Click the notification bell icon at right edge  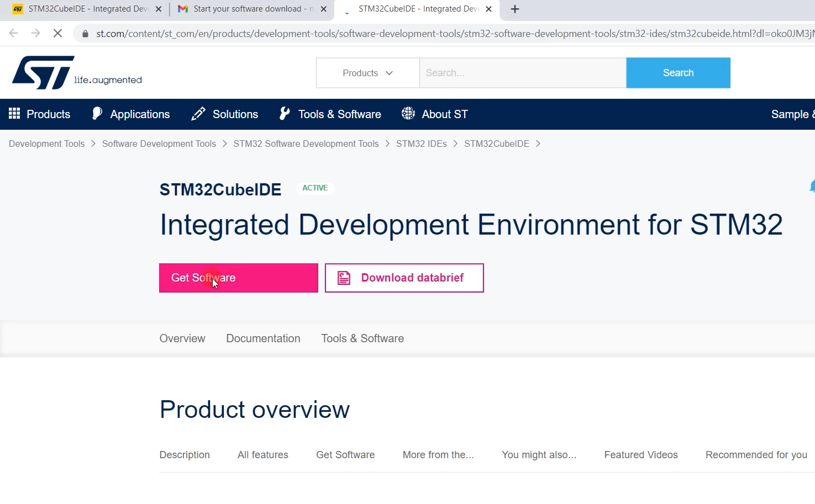click(812, 187)
